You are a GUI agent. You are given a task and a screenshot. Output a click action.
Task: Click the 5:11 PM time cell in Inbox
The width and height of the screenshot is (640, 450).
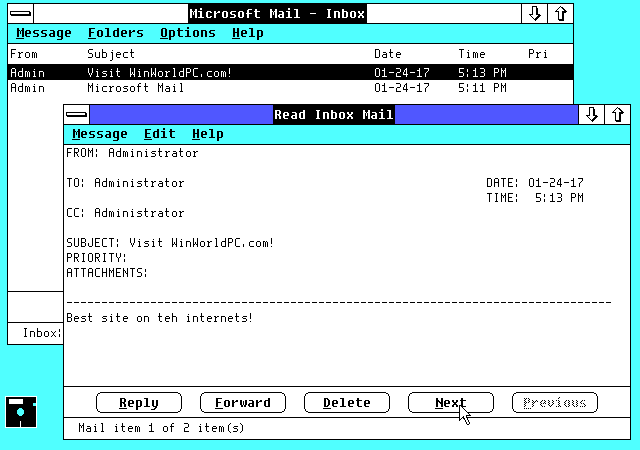pyautogui.click(x=482, y=88)
